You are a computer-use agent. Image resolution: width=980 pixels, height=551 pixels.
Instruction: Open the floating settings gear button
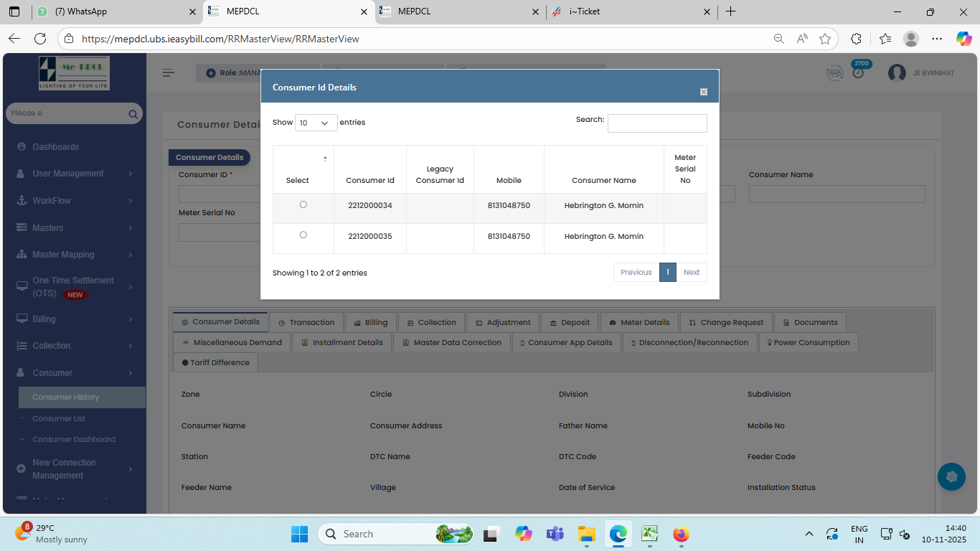pos(951,476)
